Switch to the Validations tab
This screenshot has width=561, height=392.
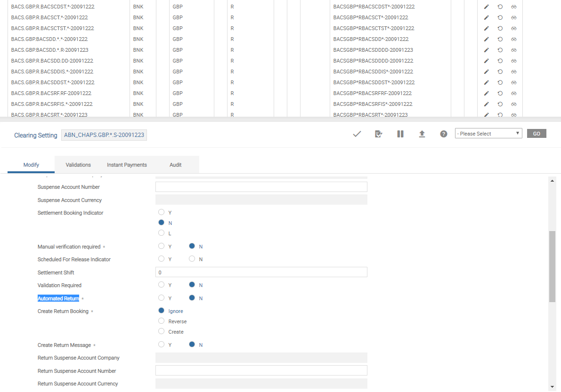(x=78, y=165)
